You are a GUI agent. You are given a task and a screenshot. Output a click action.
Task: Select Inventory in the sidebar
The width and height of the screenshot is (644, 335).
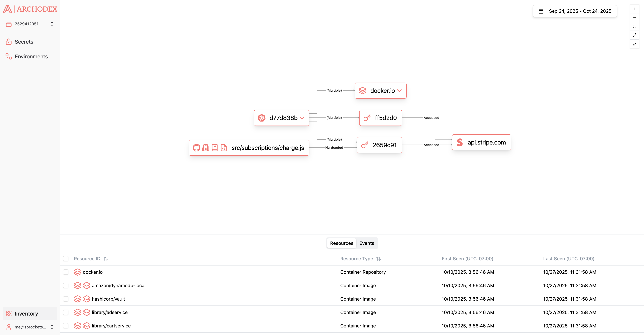click(26, 314)
